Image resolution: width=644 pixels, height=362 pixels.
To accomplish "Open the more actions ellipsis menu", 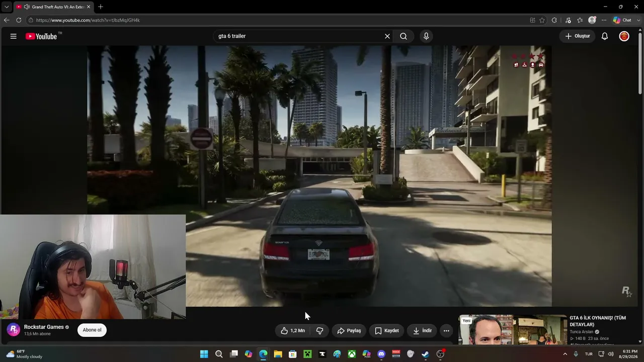I will (x=446, y=331).
